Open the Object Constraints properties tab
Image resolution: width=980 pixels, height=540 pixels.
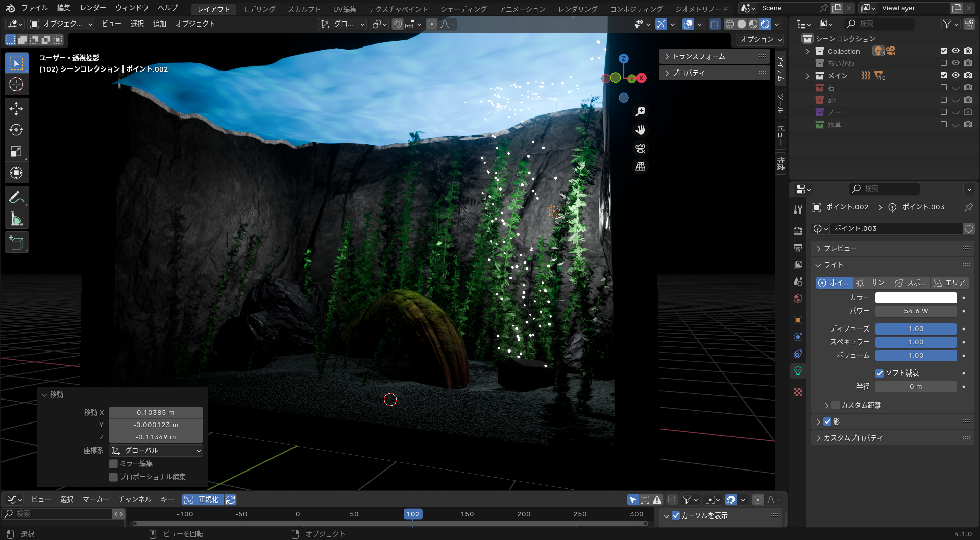click(798, 354)
